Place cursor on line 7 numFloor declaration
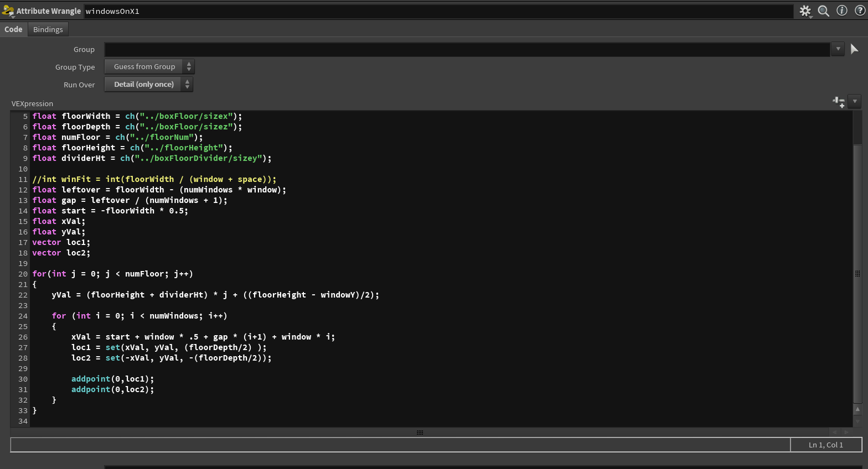The image size is (868, 469). (x=118, y=137)
